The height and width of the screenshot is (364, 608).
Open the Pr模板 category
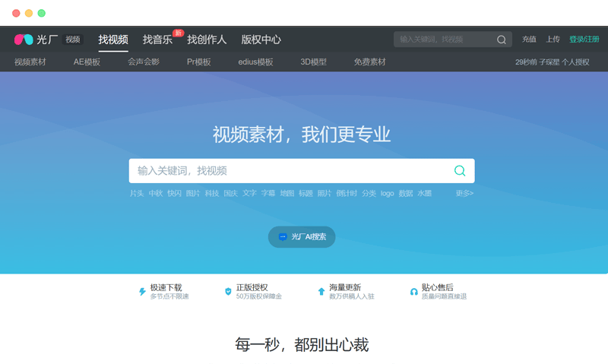pyautogui.click(x=199, y=62)
